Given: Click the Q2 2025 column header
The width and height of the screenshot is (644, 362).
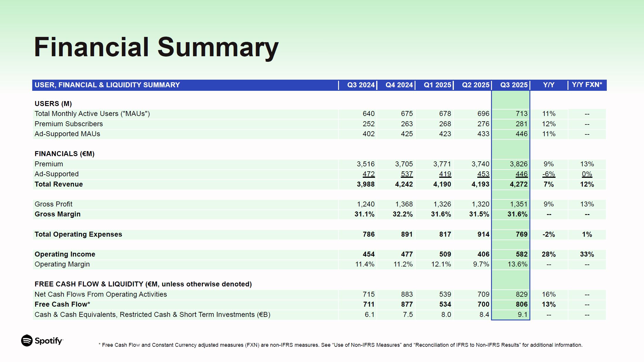Looking at the screenshot, I should pyautogui.click(x=476, y=85).
